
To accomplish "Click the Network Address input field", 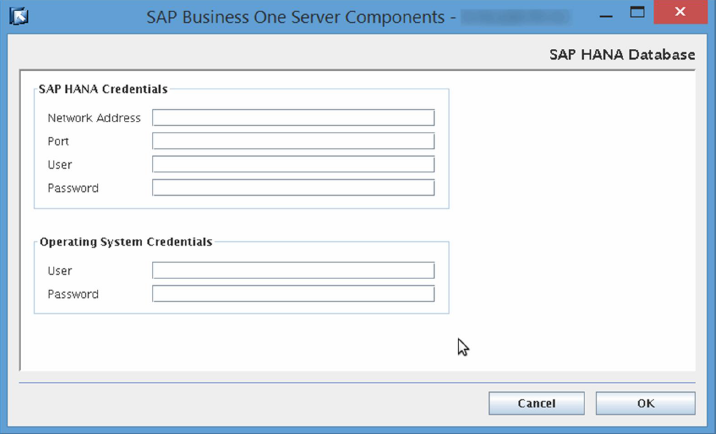I will [293, 117].
